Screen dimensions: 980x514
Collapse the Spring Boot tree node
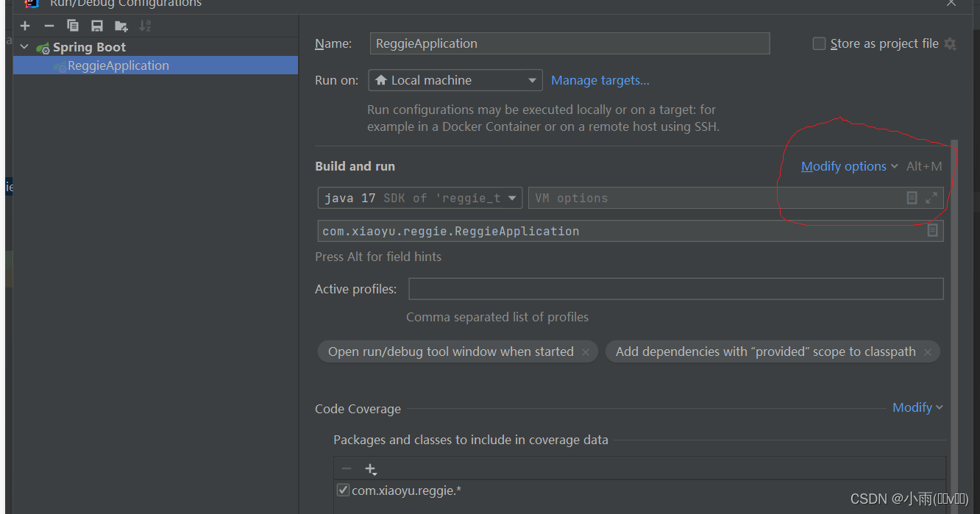tap(24, 47)
